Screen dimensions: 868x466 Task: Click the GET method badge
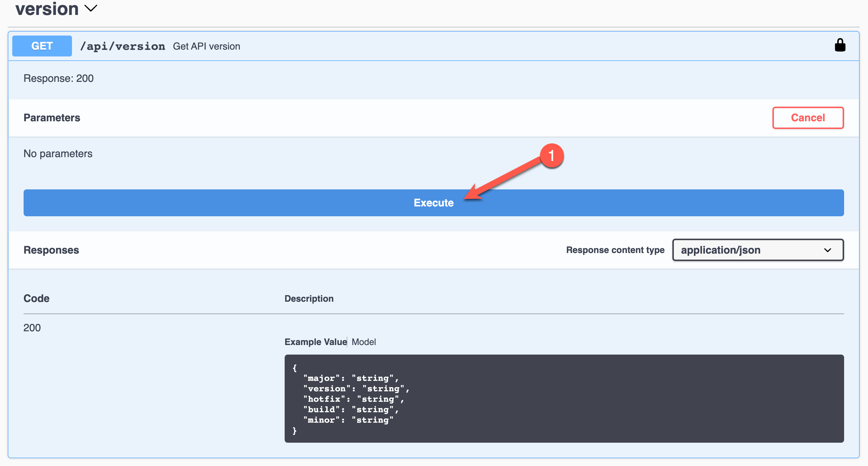pyautogui.click(x=42, y=46)
